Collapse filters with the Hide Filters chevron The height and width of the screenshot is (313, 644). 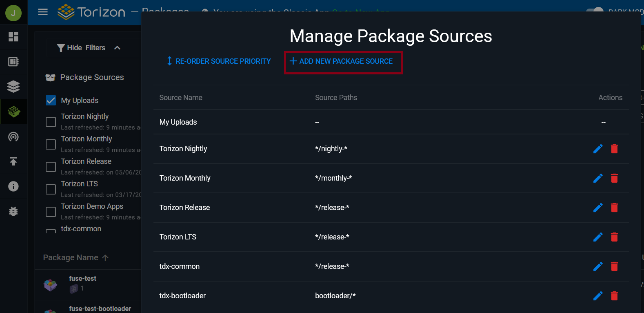[117, 48]
